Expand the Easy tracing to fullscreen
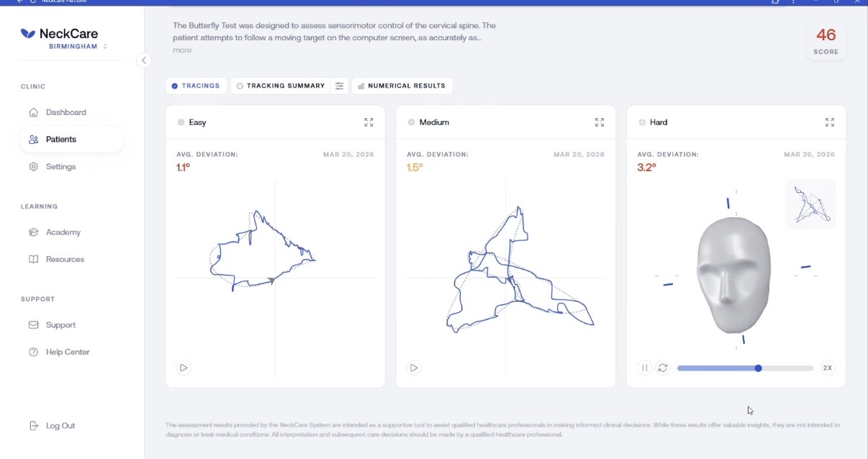The image size is (868, 459). [369, 122]
